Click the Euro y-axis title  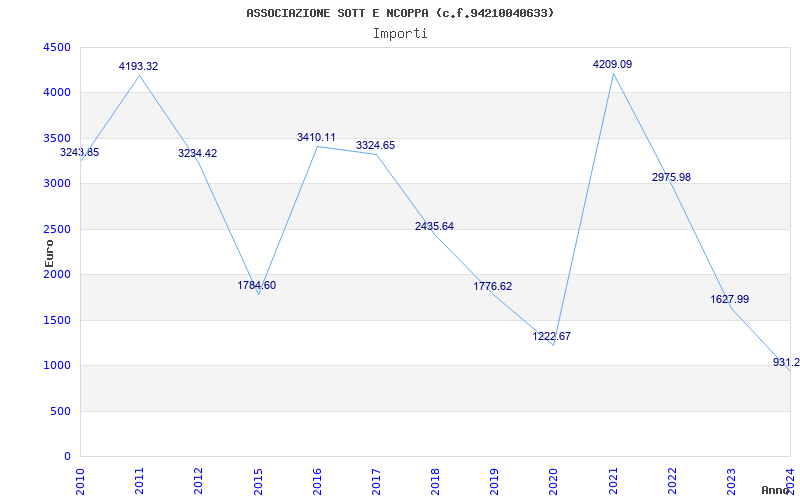click(x=49, y=254)
